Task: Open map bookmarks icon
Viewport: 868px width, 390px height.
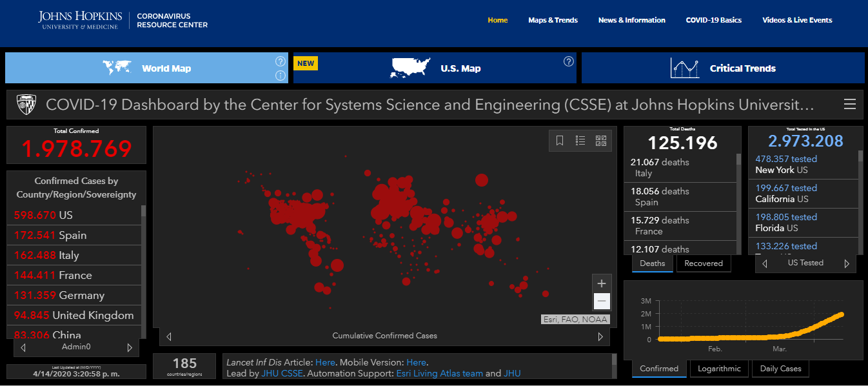Action: click(x=560, y=140)
